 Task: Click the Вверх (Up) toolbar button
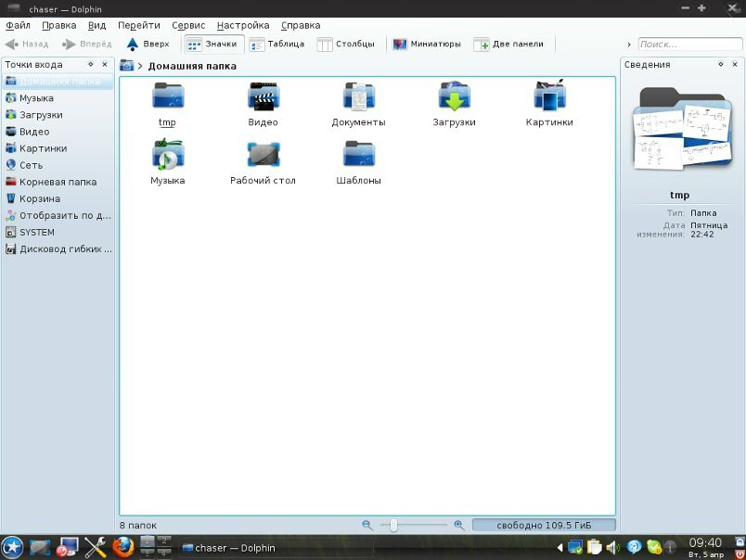pos(148,44)
